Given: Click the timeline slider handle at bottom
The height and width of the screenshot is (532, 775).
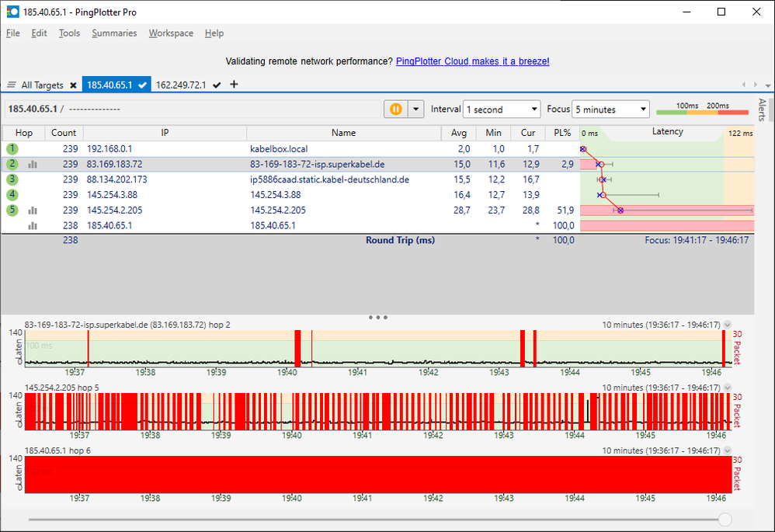Looking at the screenshot, I should [x=725, y=519].
